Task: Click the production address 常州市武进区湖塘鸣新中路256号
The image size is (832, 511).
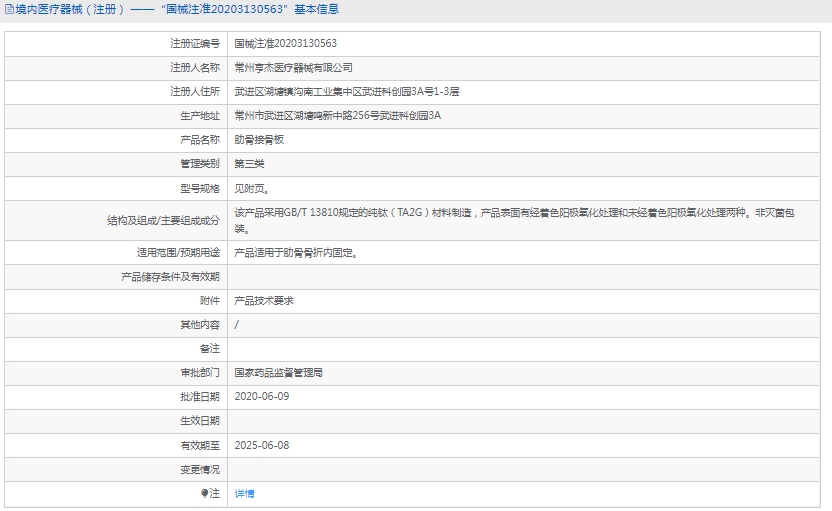Action: pyautogui.click(x=306, y=116)
